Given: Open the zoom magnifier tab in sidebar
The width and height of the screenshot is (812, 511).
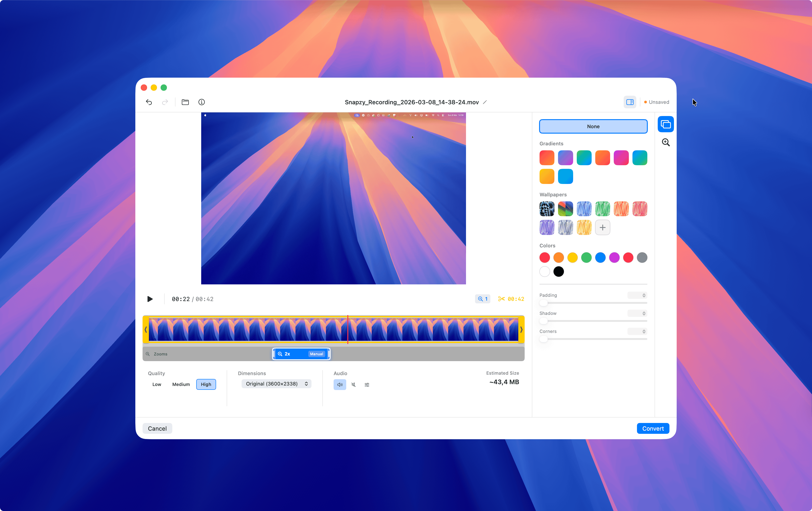Looking at the screenshot, I should point(666,142).
